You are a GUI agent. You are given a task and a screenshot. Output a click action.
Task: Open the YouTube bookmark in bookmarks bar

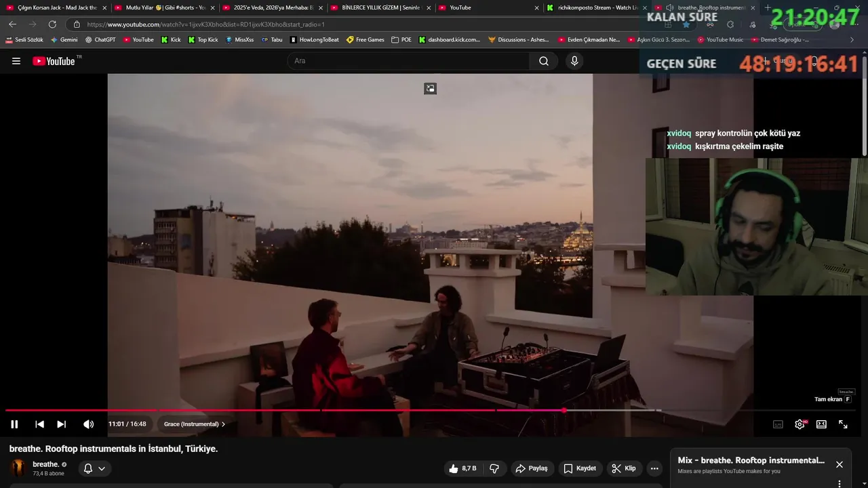138,40
